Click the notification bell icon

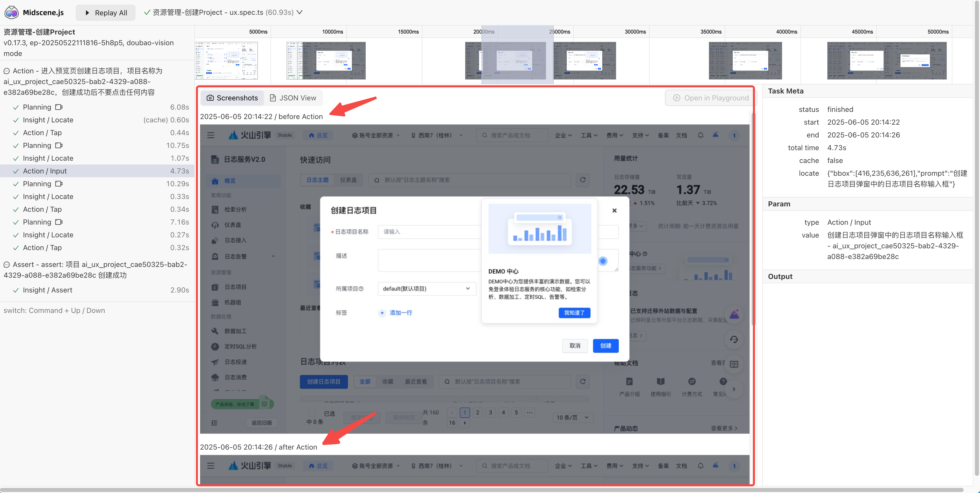coord(700,135)
